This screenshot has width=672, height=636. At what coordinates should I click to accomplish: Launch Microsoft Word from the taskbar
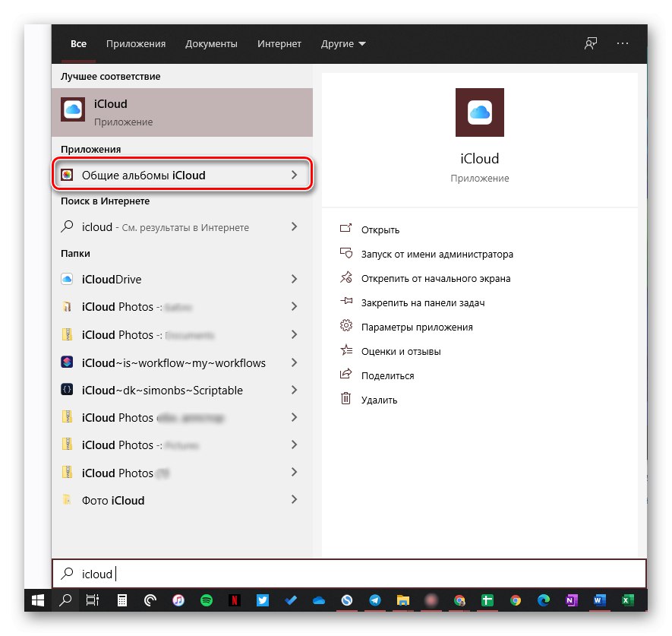point(599,600)
